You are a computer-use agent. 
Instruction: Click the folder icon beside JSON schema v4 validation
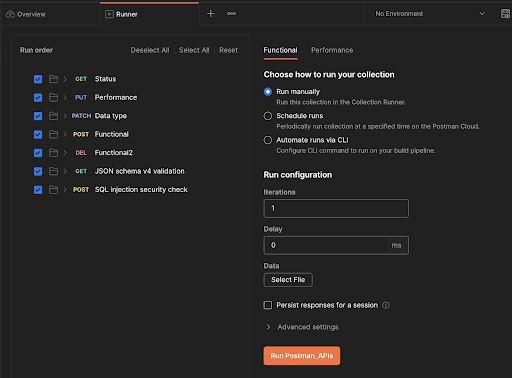[53, 171]
